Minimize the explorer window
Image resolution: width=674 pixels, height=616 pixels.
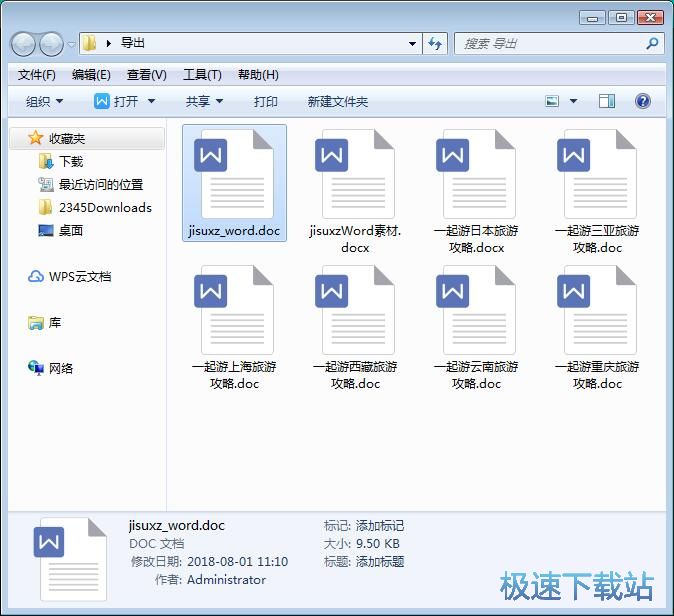592,18
